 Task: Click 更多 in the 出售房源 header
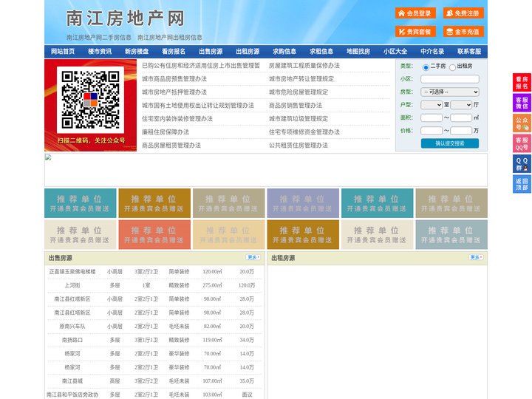(x=253, y=258)
